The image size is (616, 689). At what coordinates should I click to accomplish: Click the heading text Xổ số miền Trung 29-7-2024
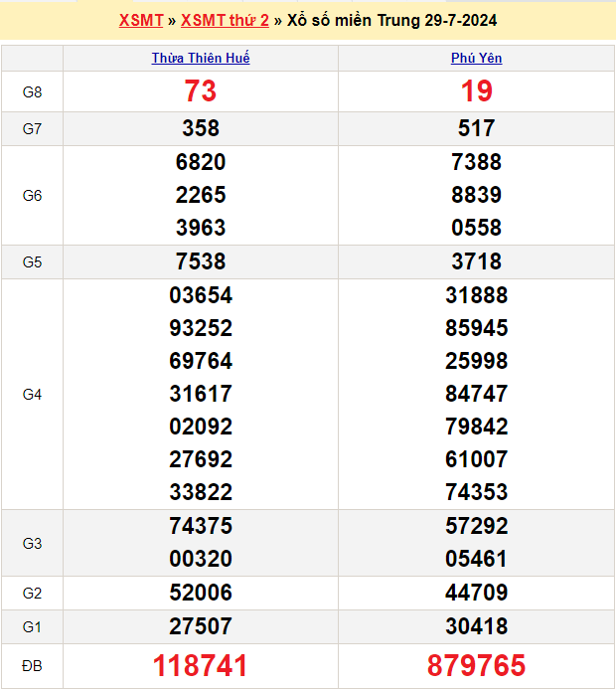click(x=392, y=20)
